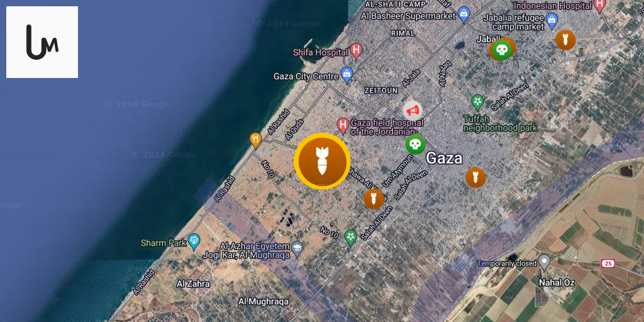Open the Al Basheer Supermarket pin
Image resolution: width=644 pixels, height=322 pixels.
(x=464, y=15)
